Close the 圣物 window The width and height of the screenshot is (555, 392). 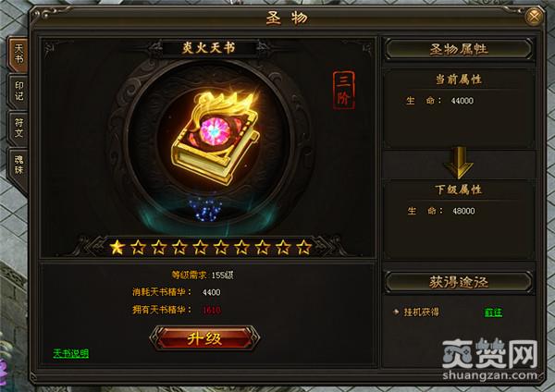[x=534, y=17]
